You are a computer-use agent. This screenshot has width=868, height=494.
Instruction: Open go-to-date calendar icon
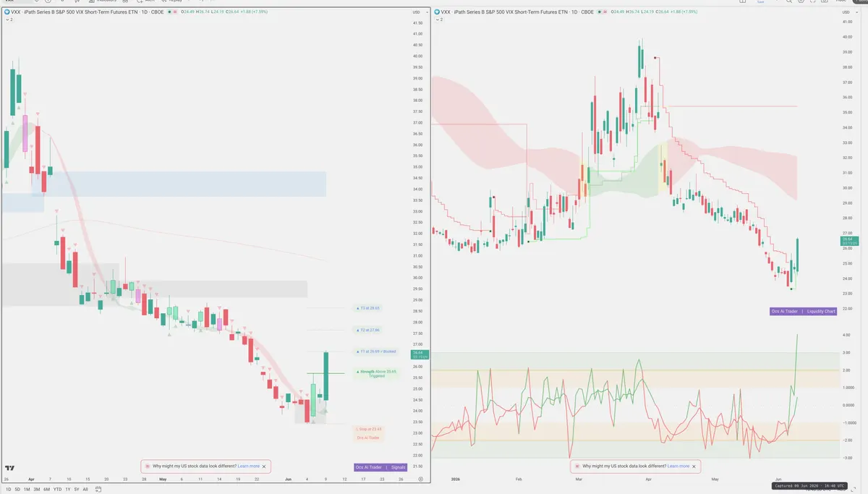click(98, 490)
